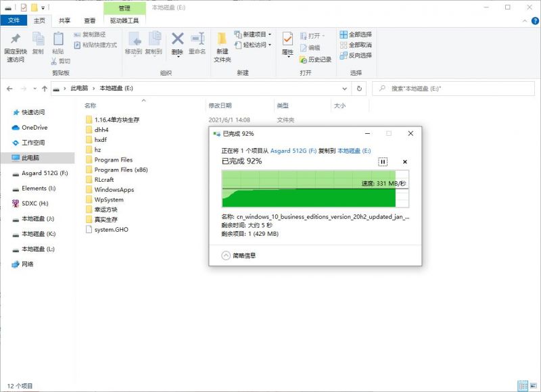Open the recent locations dropdown arrow
541x392 pixels.
tap(35, 89)
